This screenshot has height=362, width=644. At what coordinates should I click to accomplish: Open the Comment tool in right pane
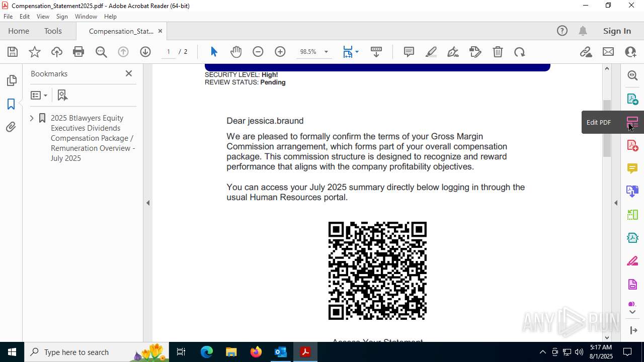pyautogui.click(x=632, y=168)
